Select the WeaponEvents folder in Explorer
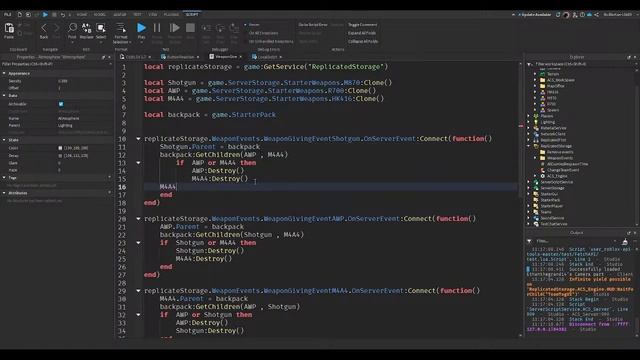This screenshot has width=640, height=360. click(x=560, y=158)
